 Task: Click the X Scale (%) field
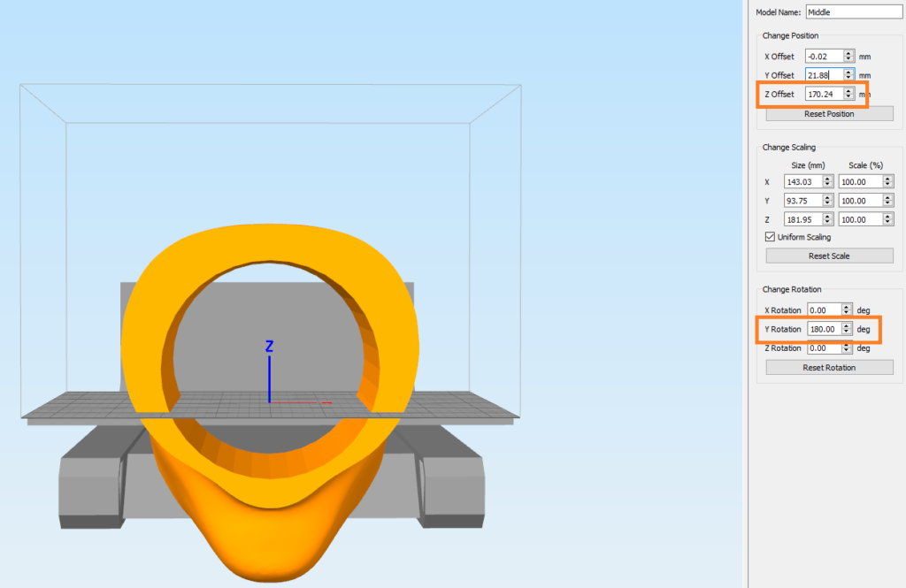point(860,182)
